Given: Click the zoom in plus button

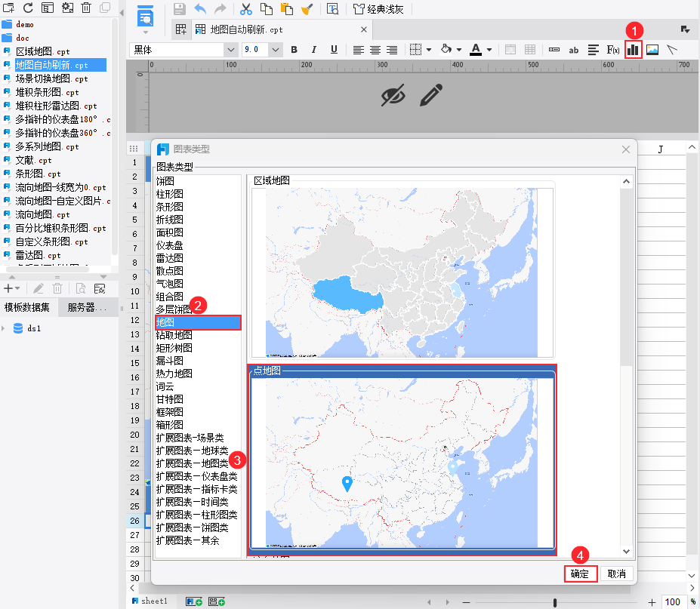Looking at the screenshot, I should pos(652,602).
